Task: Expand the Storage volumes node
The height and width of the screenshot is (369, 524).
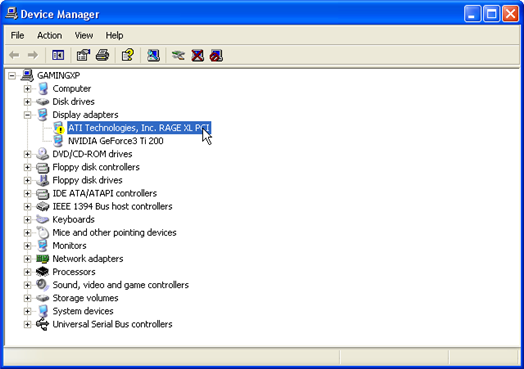Action: tap(27, 298)
